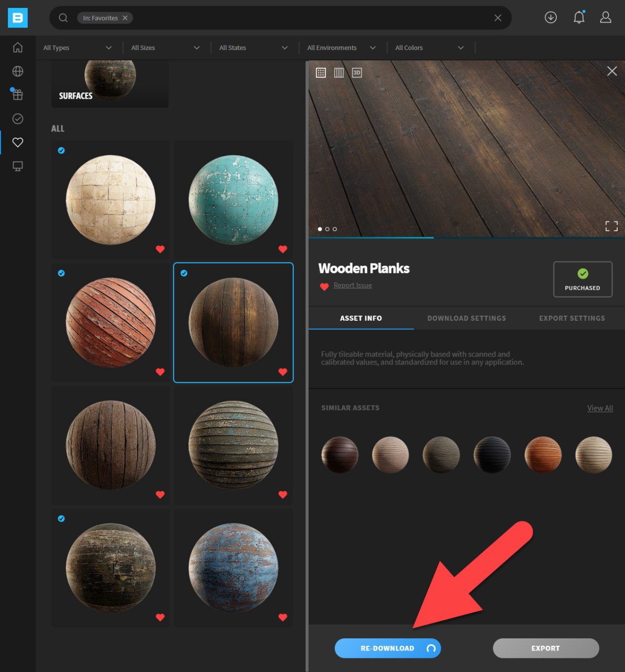Open the gift box icon in sidebar

point(17,94)
